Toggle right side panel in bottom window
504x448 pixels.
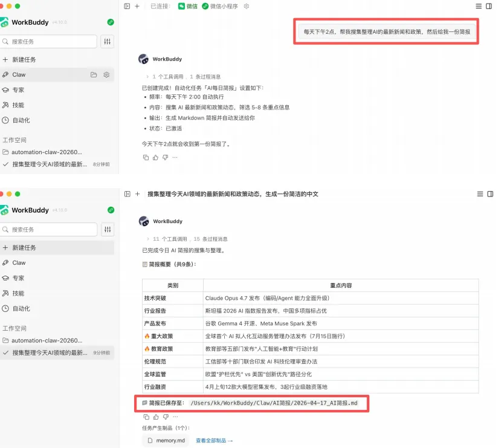(x=490, y=194)
